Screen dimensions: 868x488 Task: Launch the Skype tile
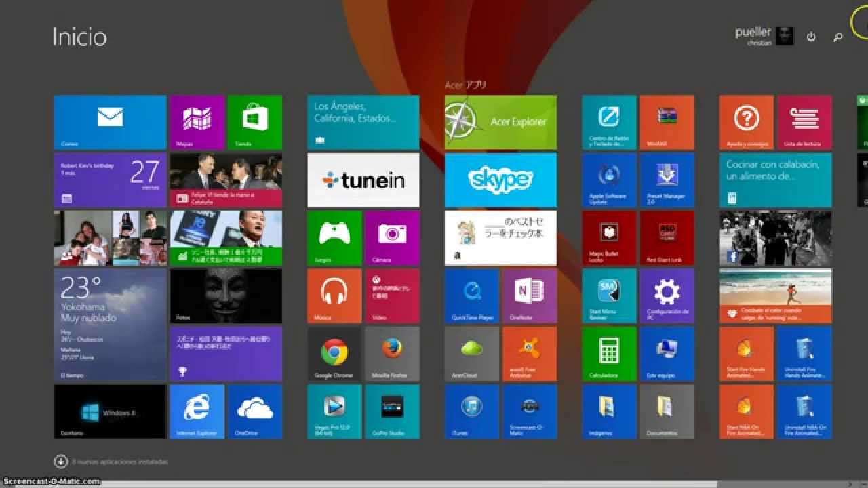tap(500, 180)
